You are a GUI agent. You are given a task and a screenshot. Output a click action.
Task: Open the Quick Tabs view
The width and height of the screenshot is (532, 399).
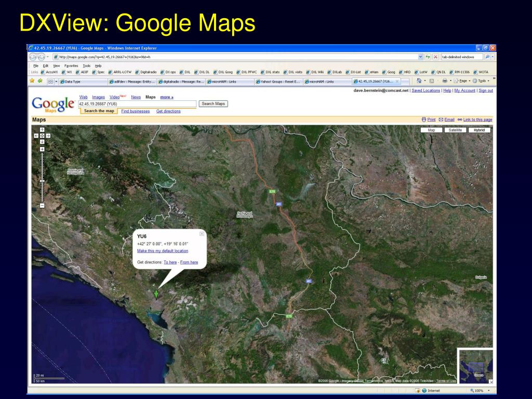click(50, 82)
